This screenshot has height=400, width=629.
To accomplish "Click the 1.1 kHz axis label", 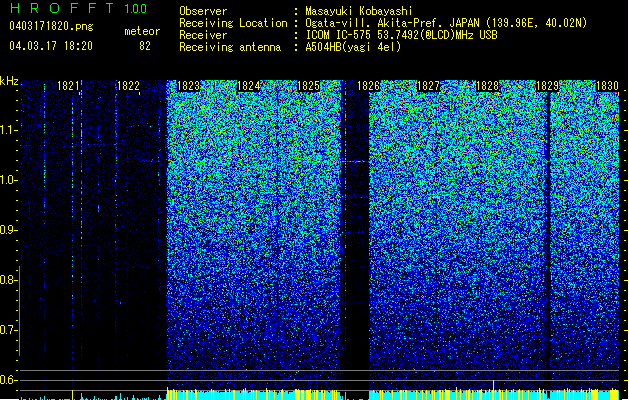I will 8,130.
